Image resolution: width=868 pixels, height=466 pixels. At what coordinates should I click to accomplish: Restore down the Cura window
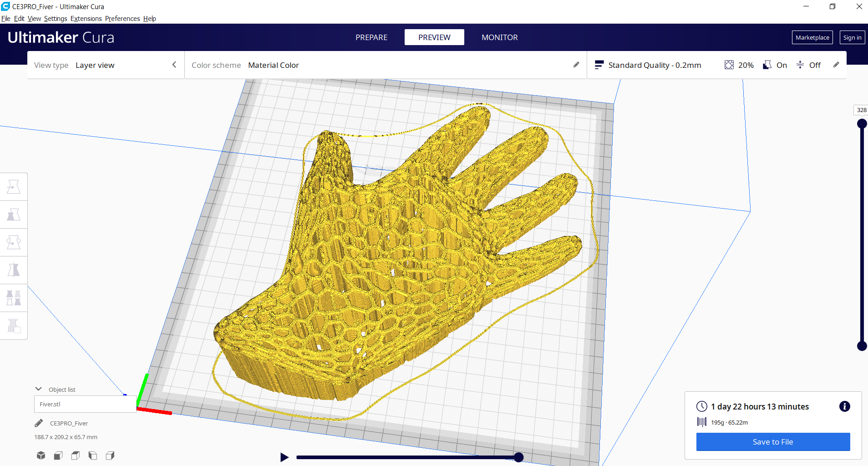click(x=832, y=6)
